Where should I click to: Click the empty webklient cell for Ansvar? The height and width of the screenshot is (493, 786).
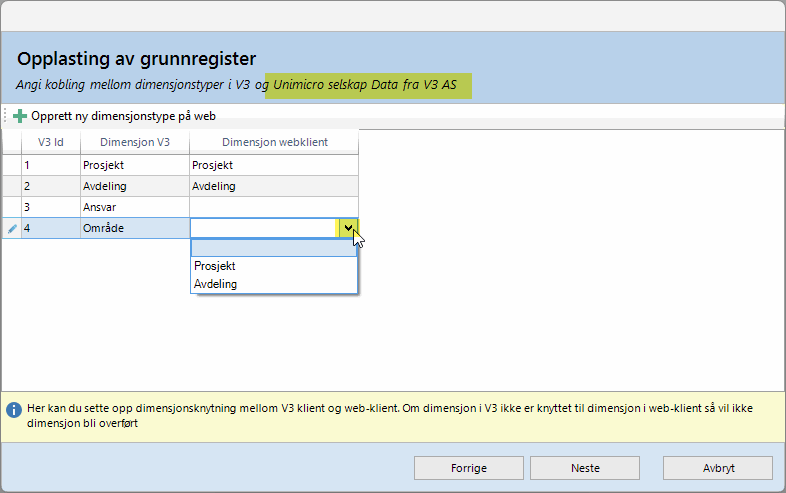coord(273,207)
